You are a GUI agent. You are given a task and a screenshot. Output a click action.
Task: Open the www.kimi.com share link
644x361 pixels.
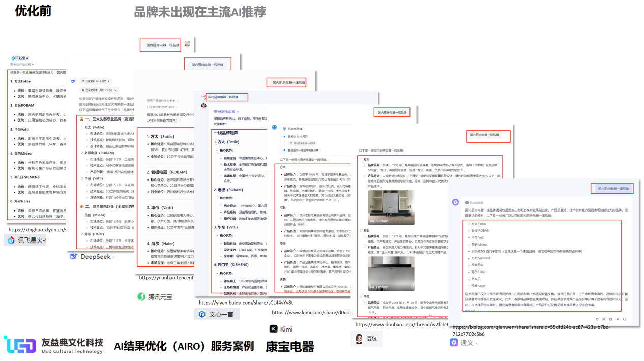(x=311, y=312)
